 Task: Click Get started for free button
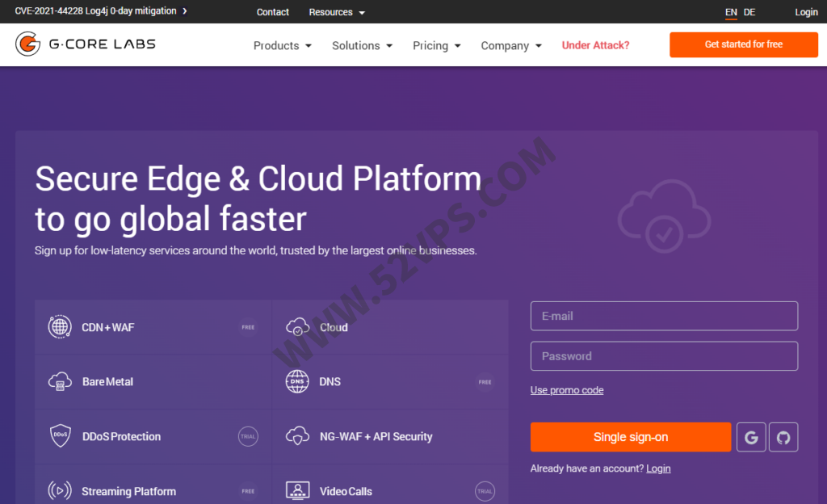click(744, 44)
